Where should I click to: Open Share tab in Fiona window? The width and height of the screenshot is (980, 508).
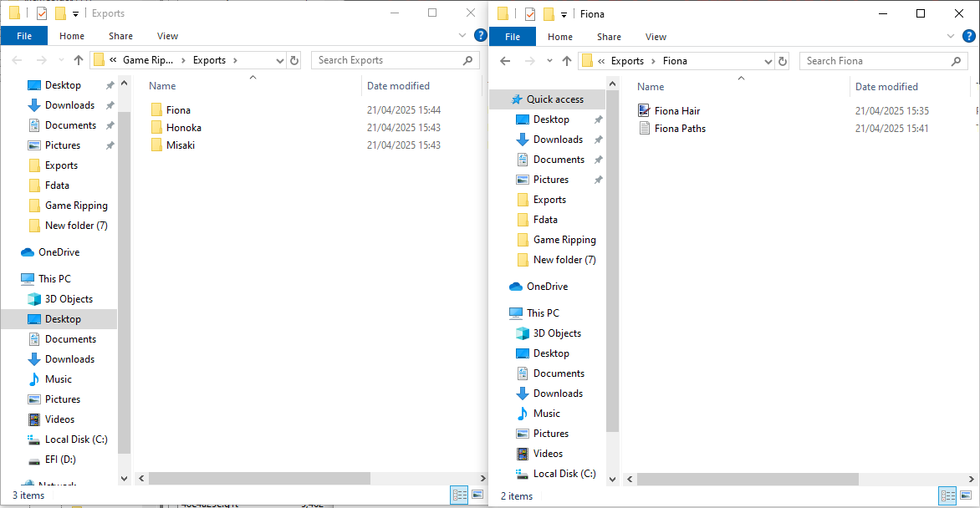(609, 36)
